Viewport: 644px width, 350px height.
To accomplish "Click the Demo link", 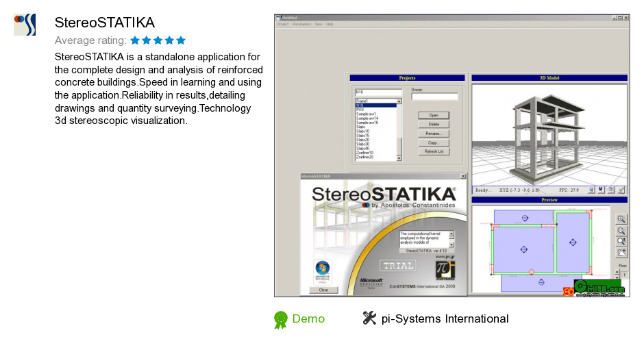I will [x=308, y=318].
